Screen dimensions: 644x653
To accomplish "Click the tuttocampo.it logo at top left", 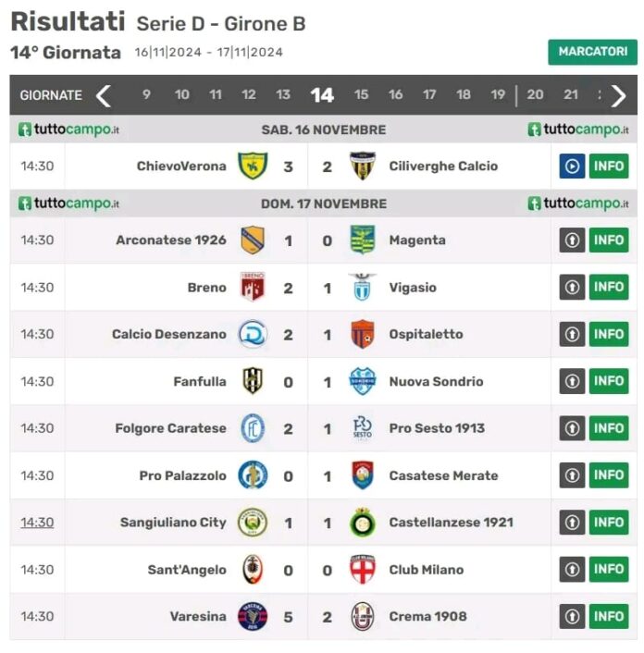I will (68, 129).
